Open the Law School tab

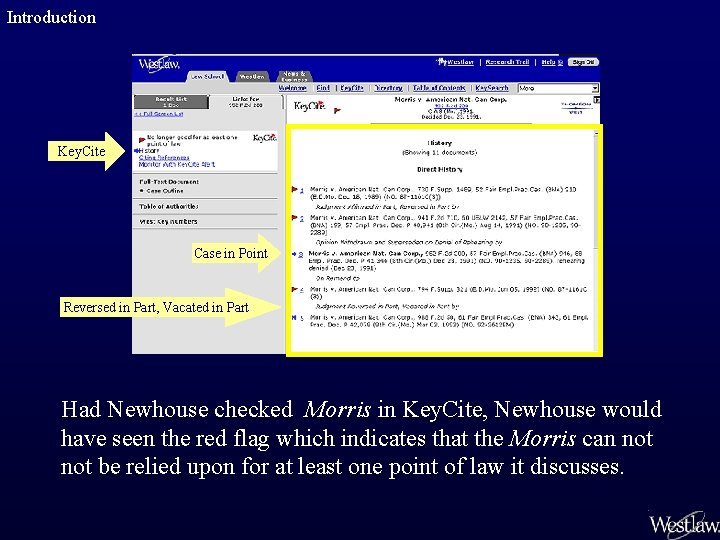208,77
